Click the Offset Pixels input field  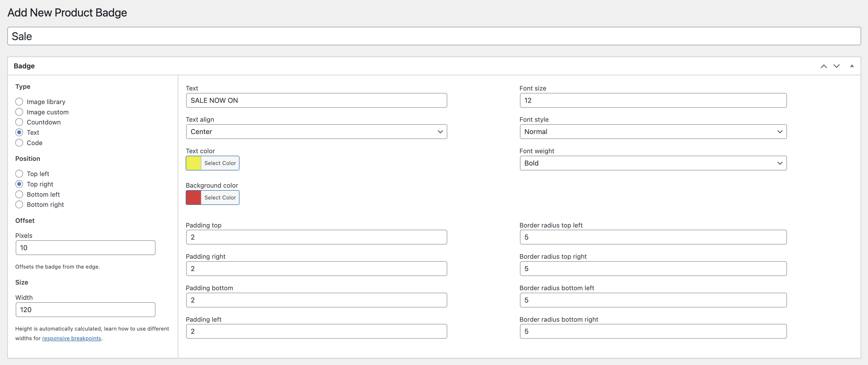coord(85,248)
